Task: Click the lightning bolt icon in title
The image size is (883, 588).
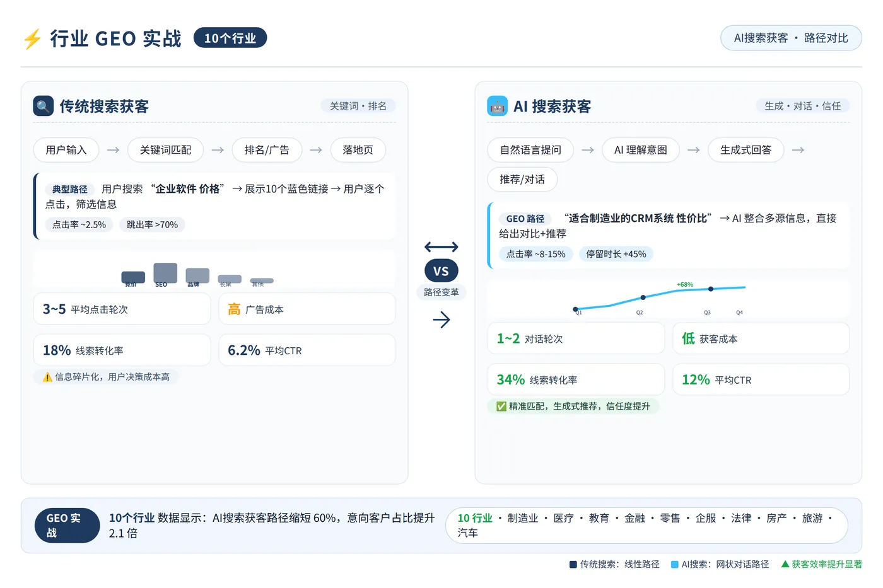Action: click(x=32, y=38)
